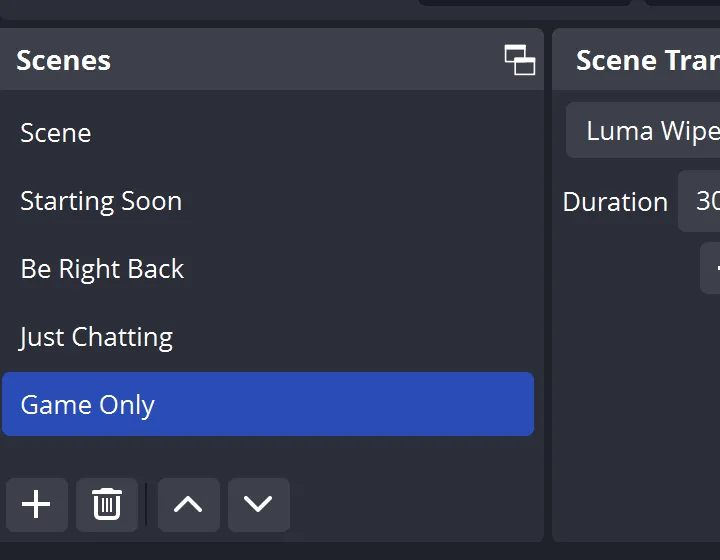Click the partially visible add transition button
720x560 pixels.
coord(712,268)
